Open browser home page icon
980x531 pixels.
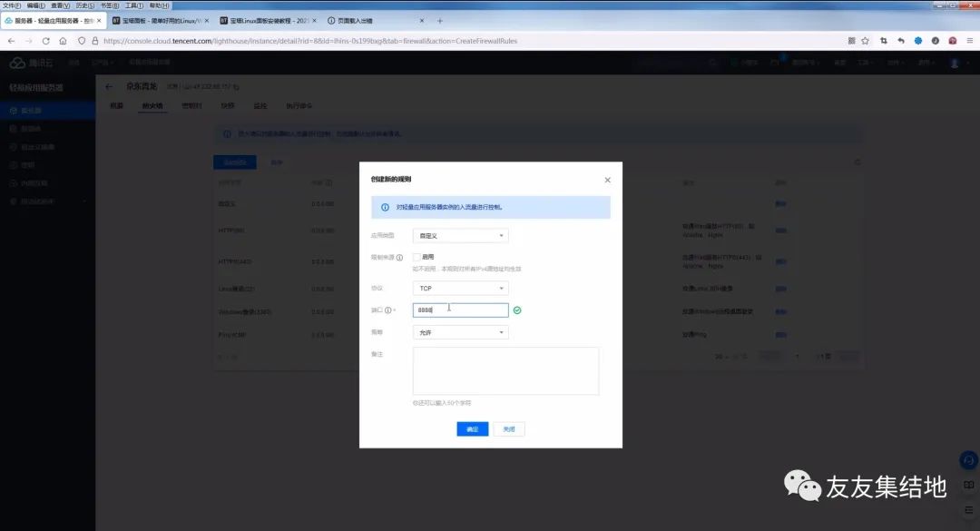coord(64,41)
